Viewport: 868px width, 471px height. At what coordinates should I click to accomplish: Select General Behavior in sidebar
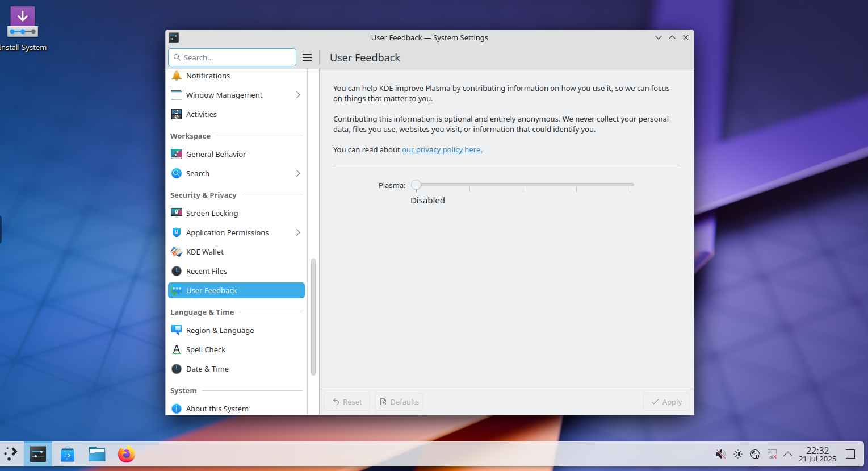[x=216, y=154]
